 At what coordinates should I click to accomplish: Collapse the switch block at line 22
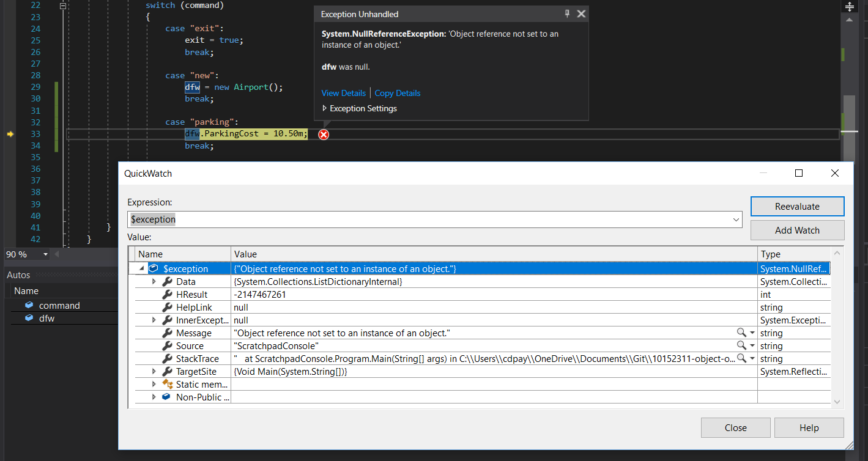63,6
